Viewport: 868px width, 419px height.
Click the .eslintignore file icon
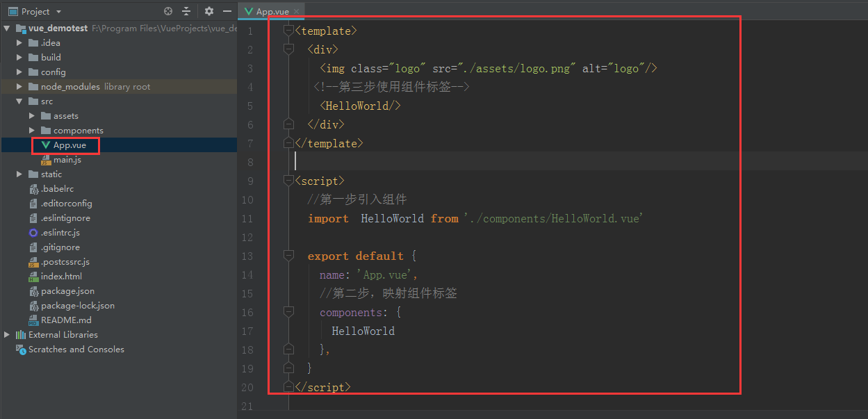point(33,218)
